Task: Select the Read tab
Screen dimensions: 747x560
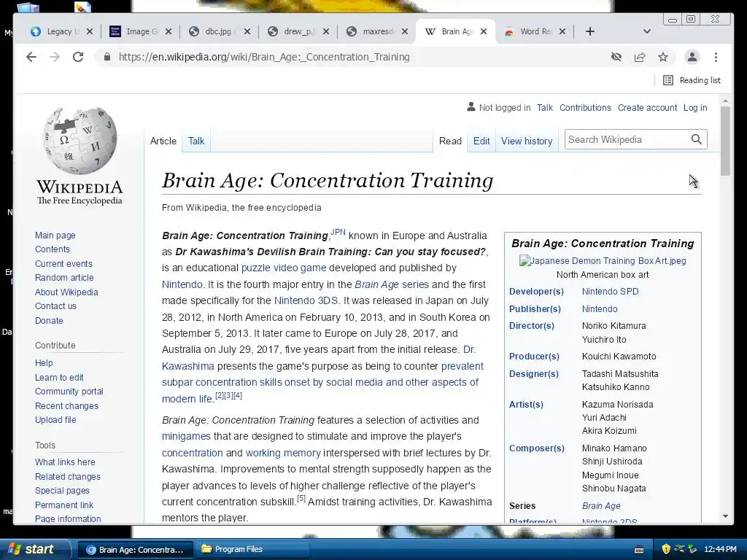Action: coord(450,141)
